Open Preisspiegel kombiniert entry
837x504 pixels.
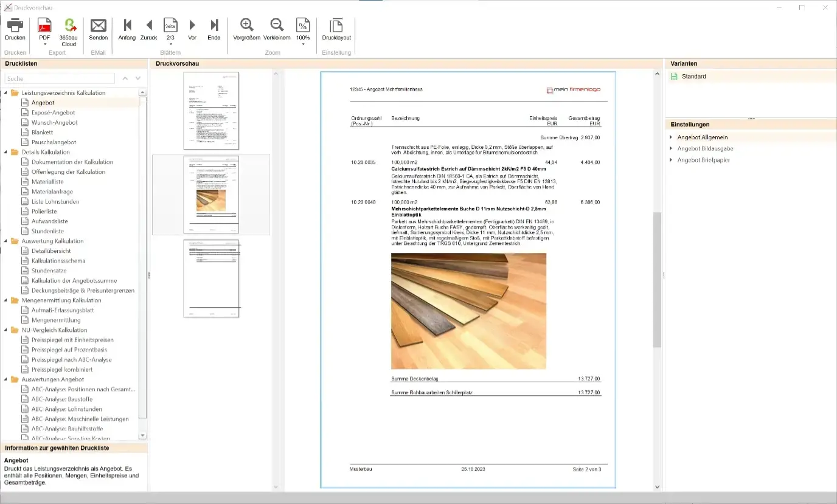pos(62,369)
